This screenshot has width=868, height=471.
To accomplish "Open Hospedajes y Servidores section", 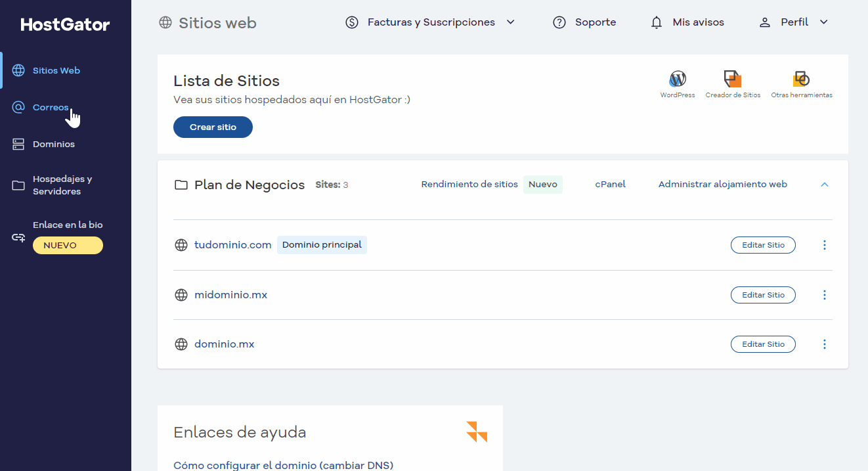I will (x=62, y=185).
